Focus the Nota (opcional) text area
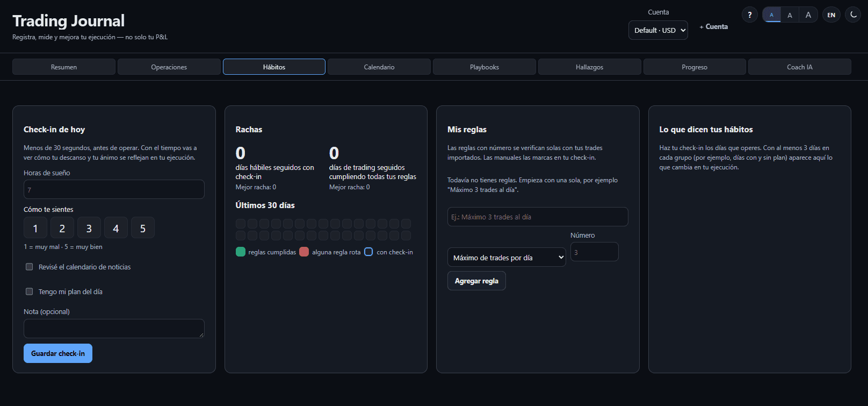 114,329
